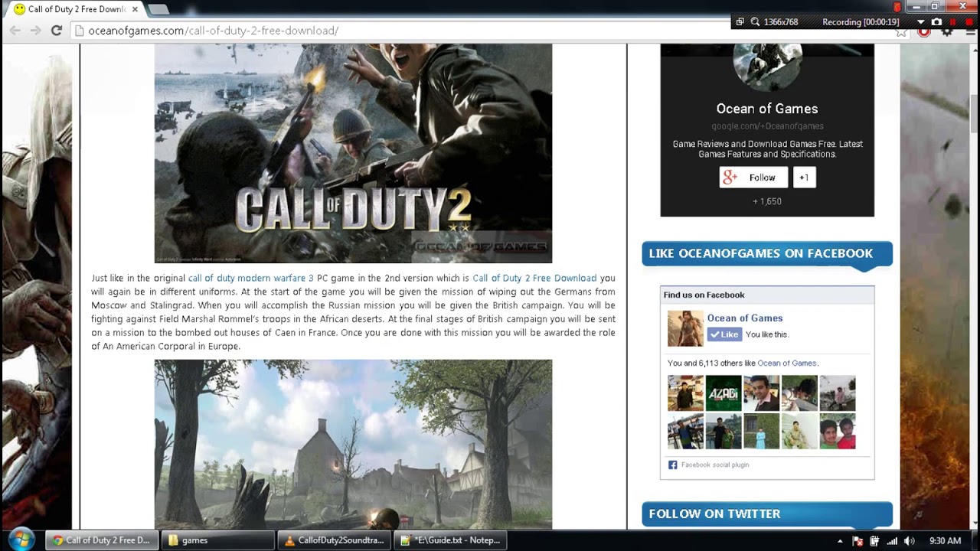The width and height of the screenshot is (980, 551).
Task: Click the recorder window-mode icon
Action: click(x=740, y=22)
